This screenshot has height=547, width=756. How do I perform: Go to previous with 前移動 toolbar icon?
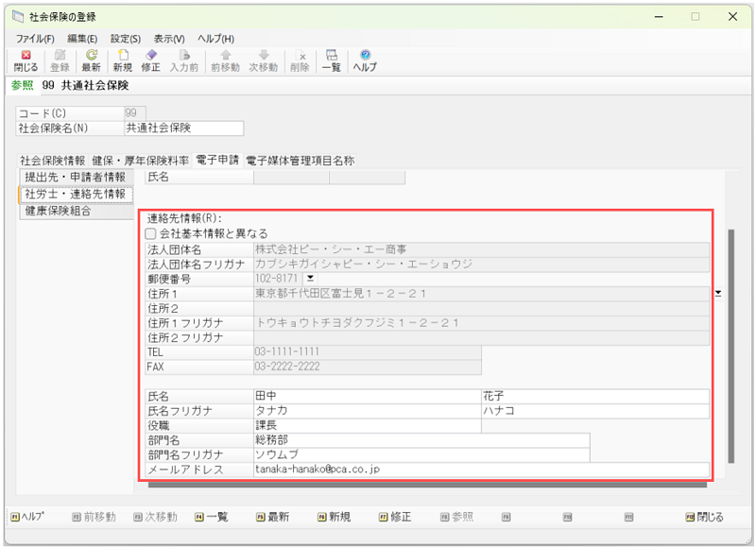click(225, 60)
